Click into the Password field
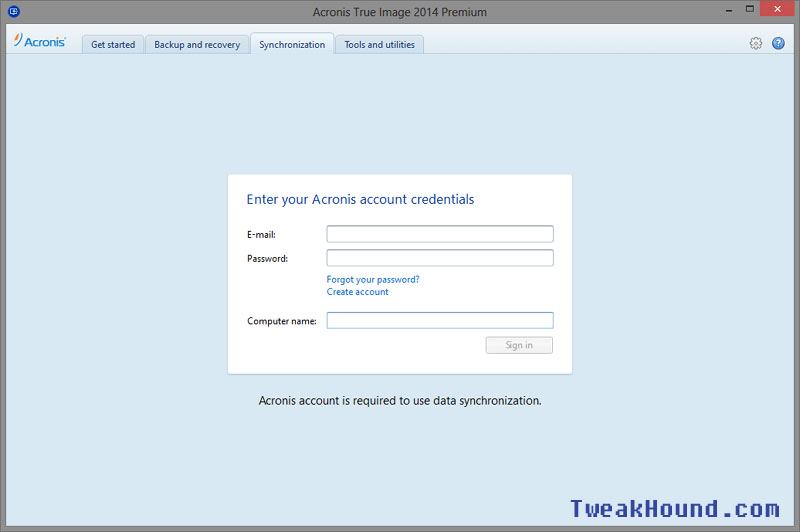 click(x=439, y=258)
